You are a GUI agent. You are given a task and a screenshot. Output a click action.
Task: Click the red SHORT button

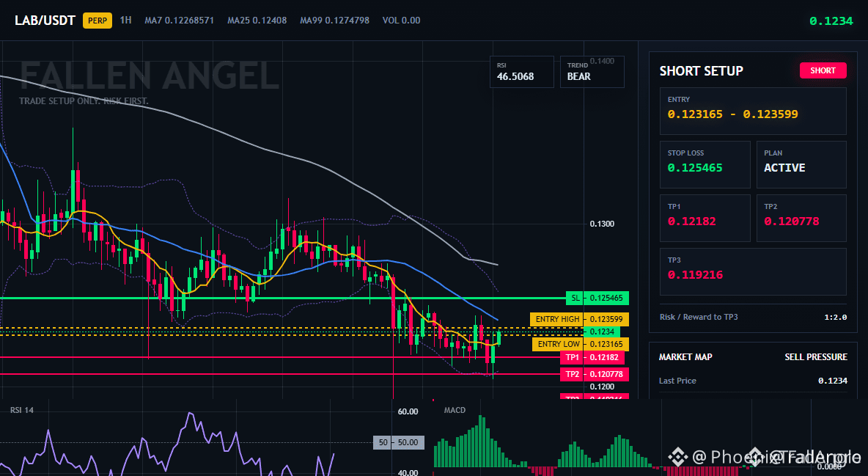pos(823,70)
